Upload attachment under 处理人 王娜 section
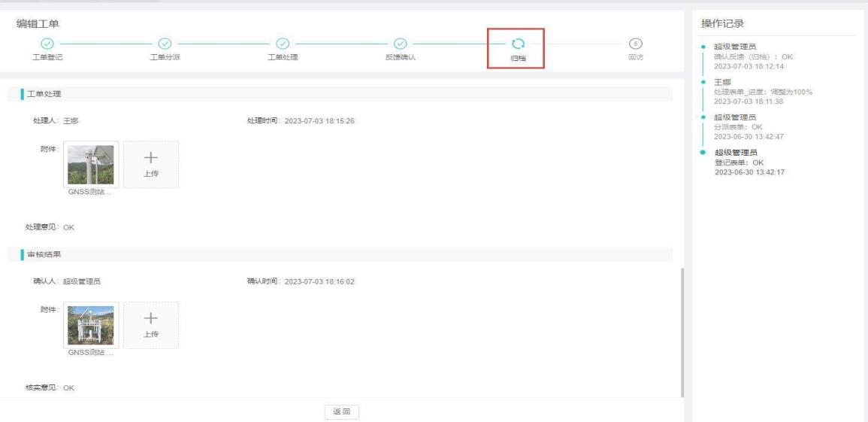Image resolution: width=868 pixels, height=422 pixels. click(151, 164)
